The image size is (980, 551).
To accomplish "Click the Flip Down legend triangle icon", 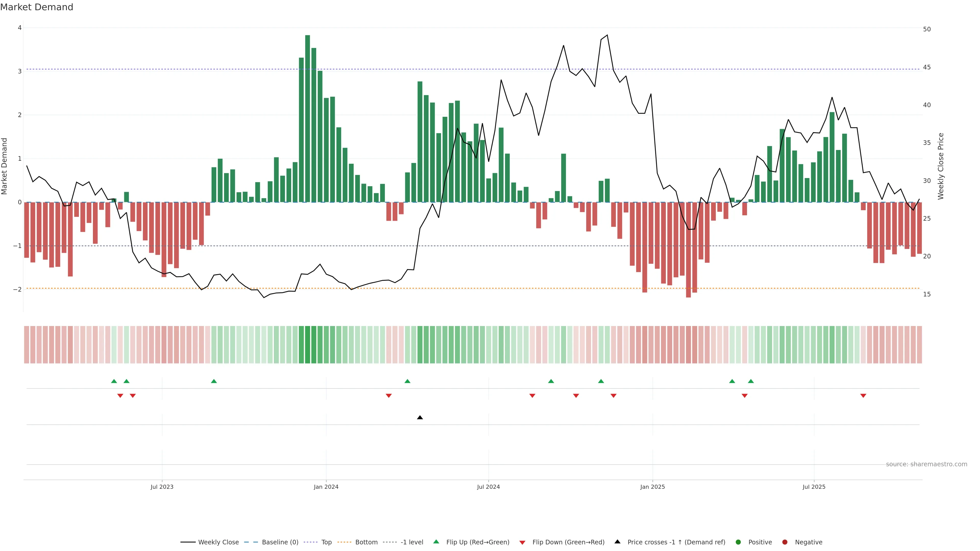I will click(x=522, y=542).
